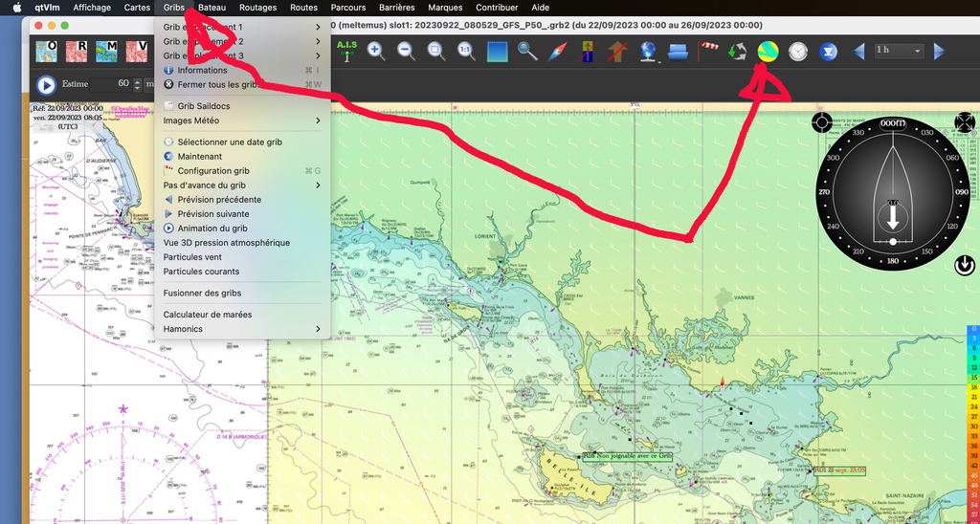Click the blue square selection area icon
The width and height of the screenshot is (980, 524).
pos(497,52)
